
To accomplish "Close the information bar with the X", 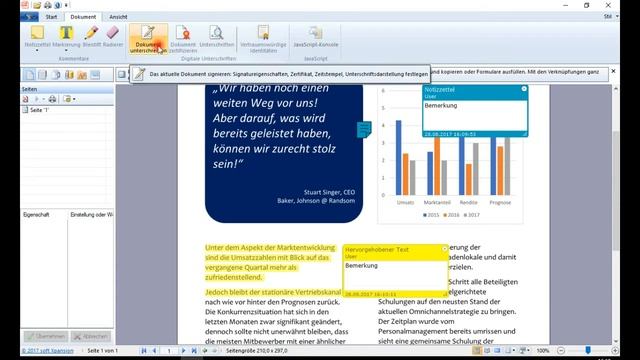I will 613,71.
